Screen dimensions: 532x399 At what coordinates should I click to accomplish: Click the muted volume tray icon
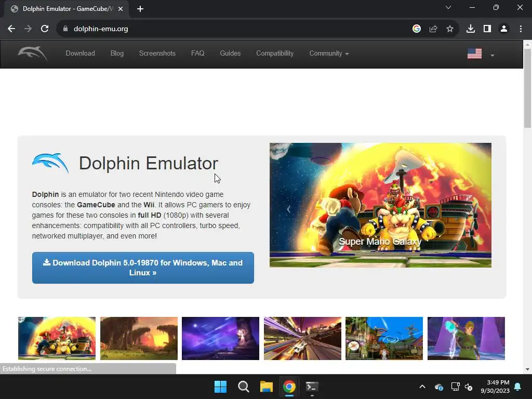(469, 387)
